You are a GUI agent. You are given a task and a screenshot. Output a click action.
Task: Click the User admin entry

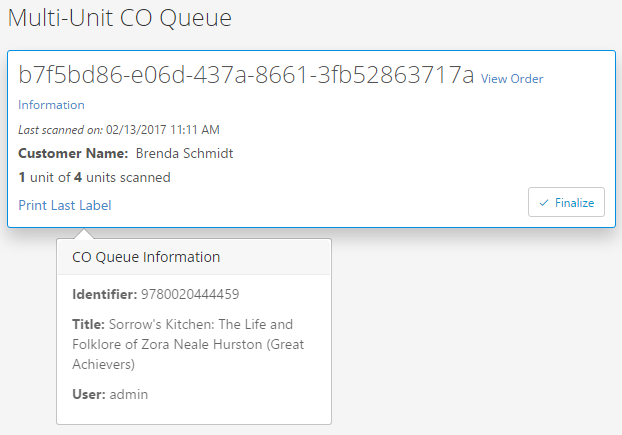pos(110,394)
